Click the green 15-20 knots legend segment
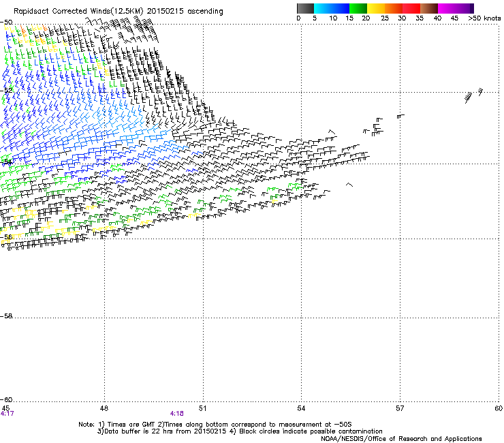 (x=358, y=8)
